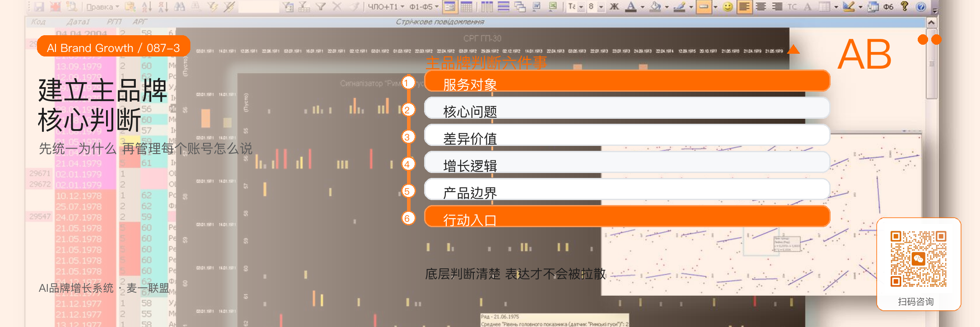Click the fill color bucket icon
Image resolution: width=980 pixels, height=327 pixels.
(x=656, y=6)
